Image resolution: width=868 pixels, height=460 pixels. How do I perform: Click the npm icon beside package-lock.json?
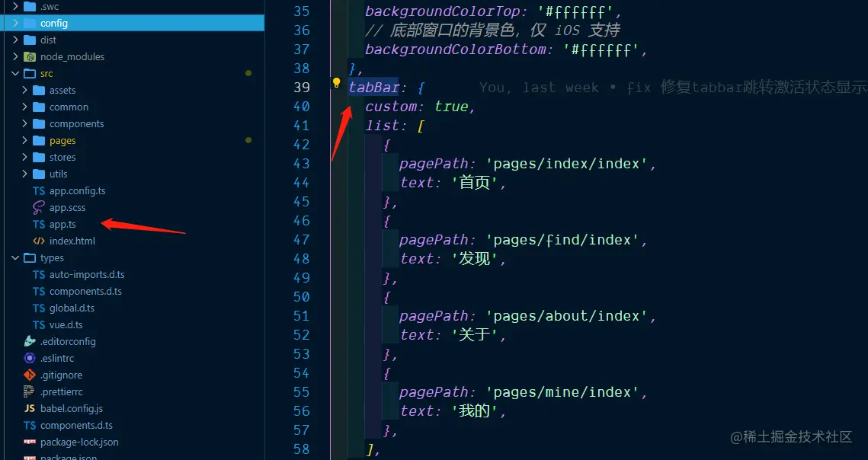pyautogui.click(x=29, y=442)
